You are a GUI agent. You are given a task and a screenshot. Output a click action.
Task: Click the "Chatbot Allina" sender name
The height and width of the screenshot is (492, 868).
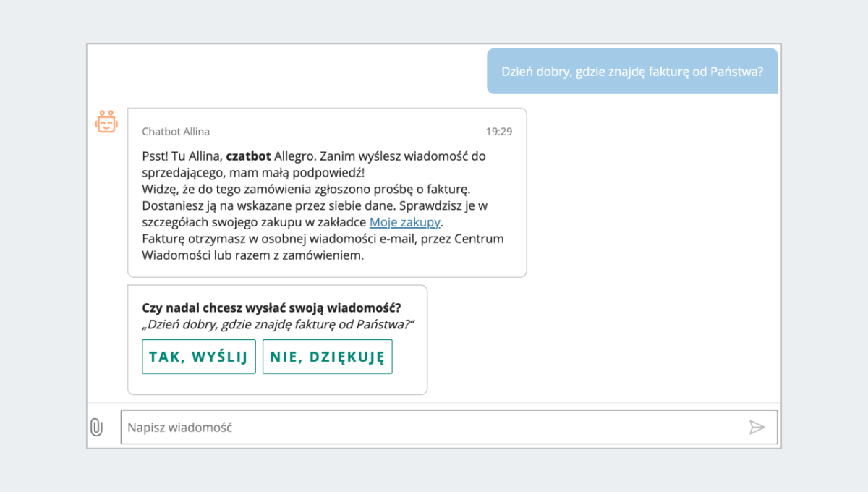176,132
